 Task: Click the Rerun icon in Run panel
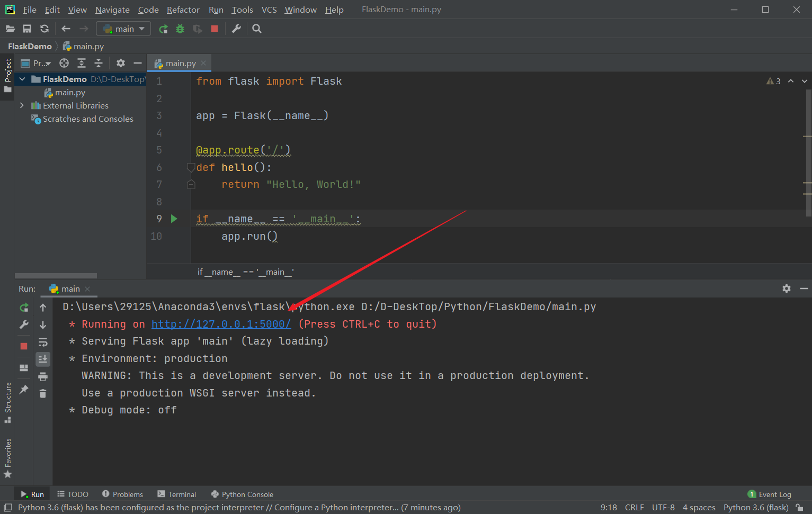click(x=24, y=308)
